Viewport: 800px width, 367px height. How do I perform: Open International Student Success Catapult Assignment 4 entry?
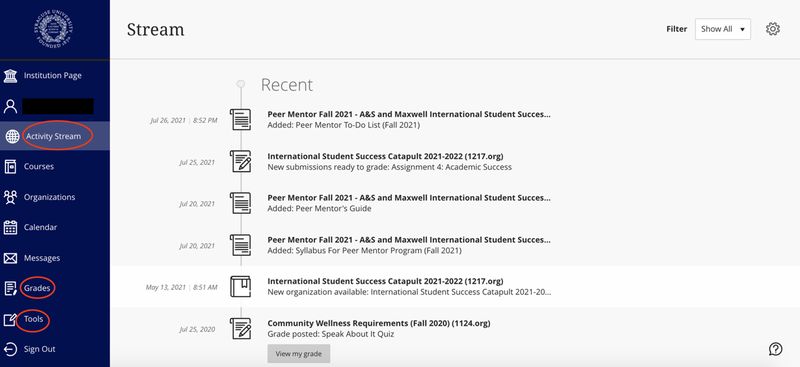tap(385, 156)
